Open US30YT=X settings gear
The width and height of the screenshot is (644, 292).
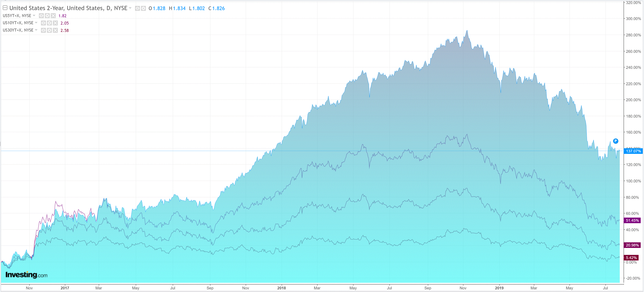pyautogui.click(x=49, y=30)
